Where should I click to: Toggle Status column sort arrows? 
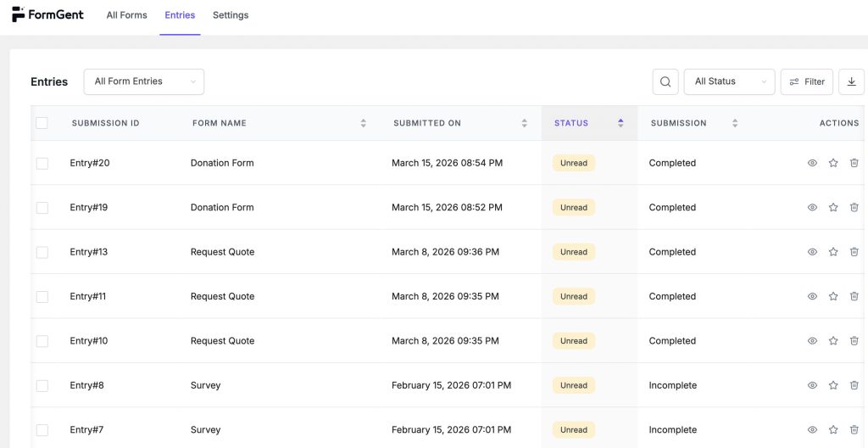pyautogui.click(x=620, y=123)
